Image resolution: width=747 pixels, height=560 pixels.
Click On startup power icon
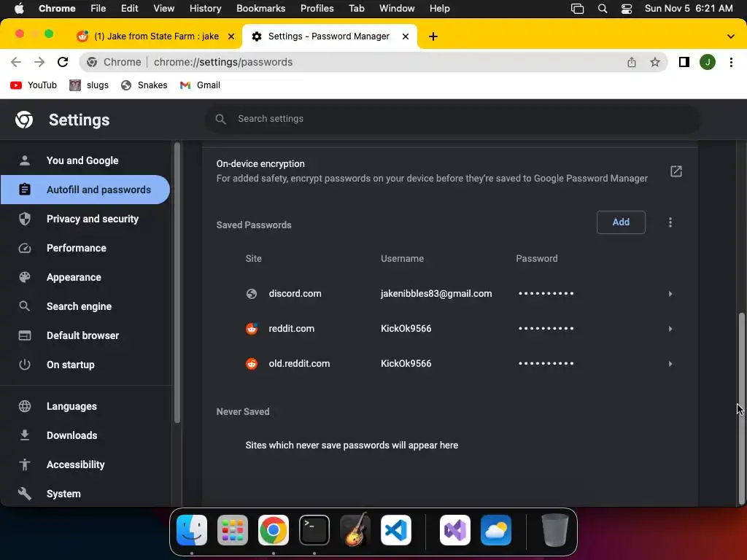25,365
